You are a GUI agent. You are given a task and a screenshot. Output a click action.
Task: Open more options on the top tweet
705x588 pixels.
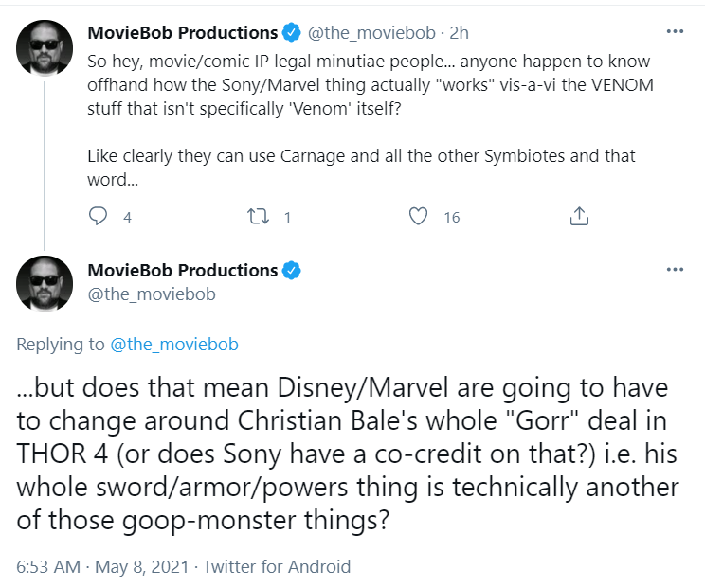pos(675,31)
